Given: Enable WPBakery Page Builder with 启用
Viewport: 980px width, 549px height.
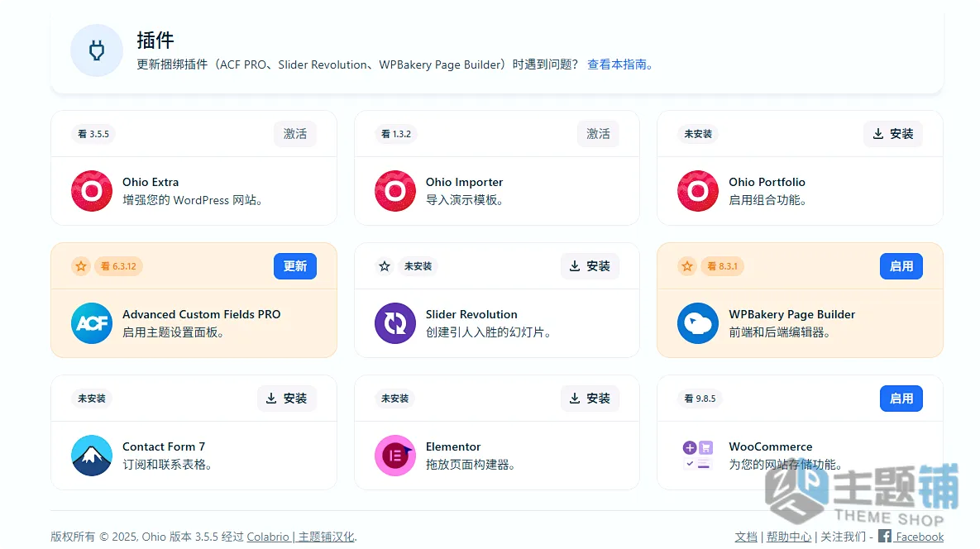Looking at the screenshot, I should point(901,266).
